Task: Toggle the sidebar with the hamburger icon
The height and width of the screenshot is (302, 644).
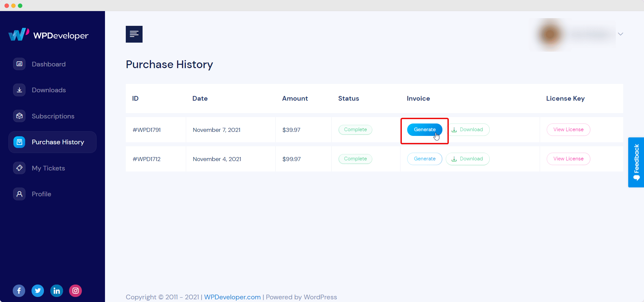Action: (134, 34)
